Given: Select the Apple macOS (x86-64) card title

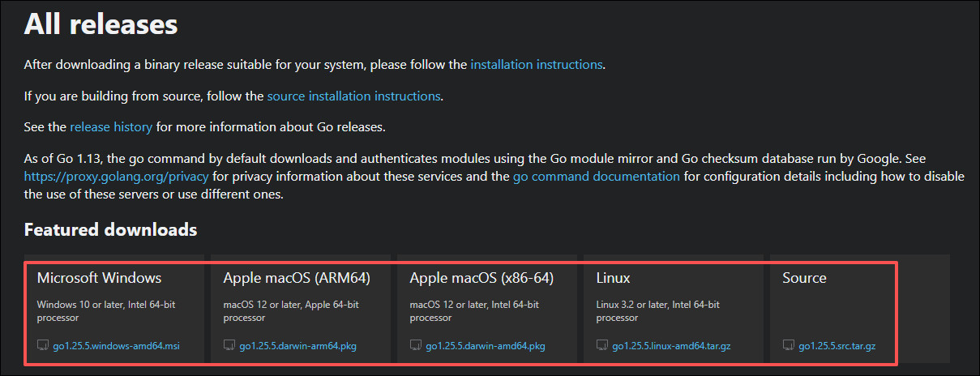Looking at the screenshot, I should (481, 278).
